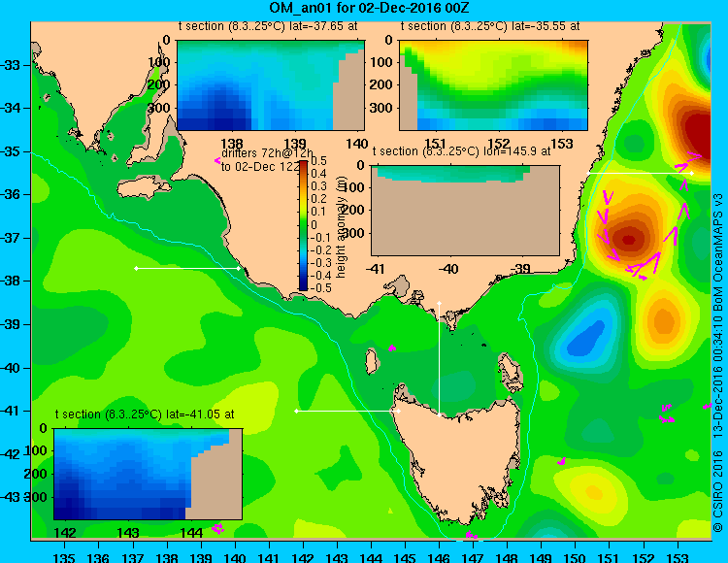Open the lat=-35.55 temperature section inset plot

point(493,85)
